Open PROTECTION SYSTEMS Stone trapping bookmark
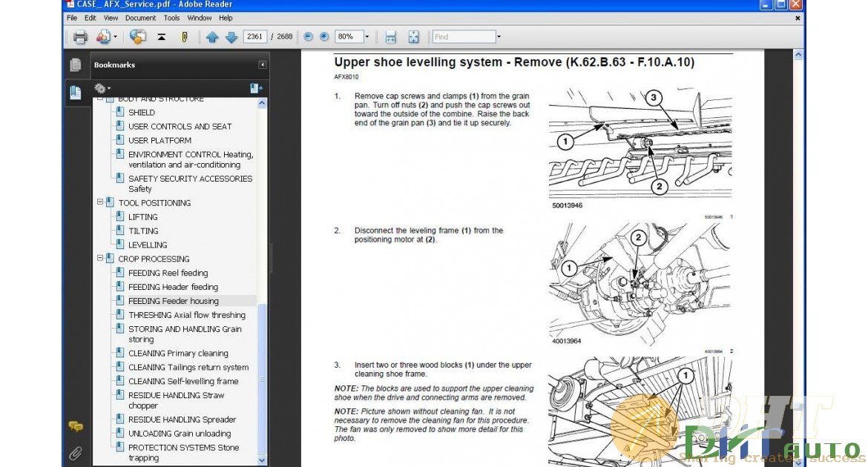The height and width of the screenshot is (467, 868). [x=184, y=452]
